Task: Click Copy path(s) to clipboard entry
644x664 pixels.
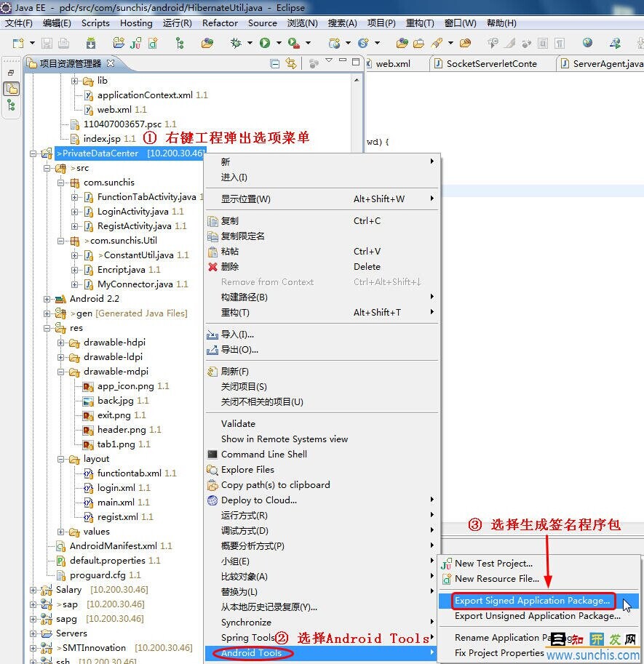Action: coord(275,485)
